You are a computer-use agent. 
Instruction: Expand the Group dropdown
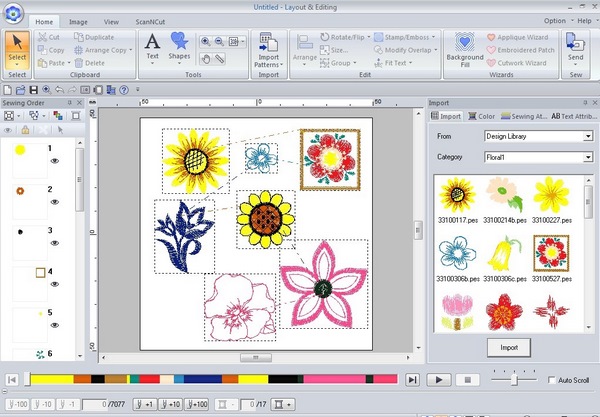click(355, 63)
